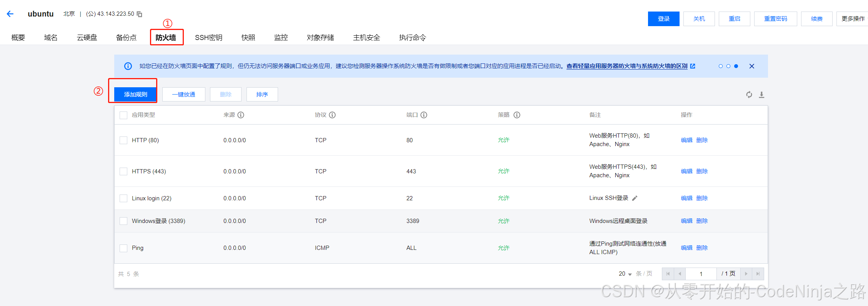Screen dimensions: 868x306
Task: Select the Ping rule checkbox
Action: click(123, 248)
